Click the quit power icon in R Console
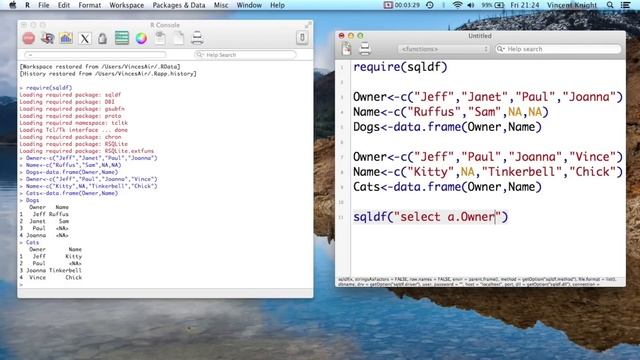This screenshot has width=640, height=360. tap(302, 38)
